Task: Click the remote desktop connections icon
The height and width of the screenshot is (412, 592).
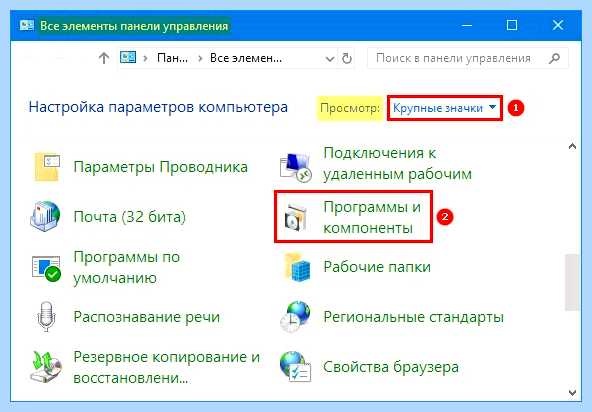Action: tap(296, 167)
